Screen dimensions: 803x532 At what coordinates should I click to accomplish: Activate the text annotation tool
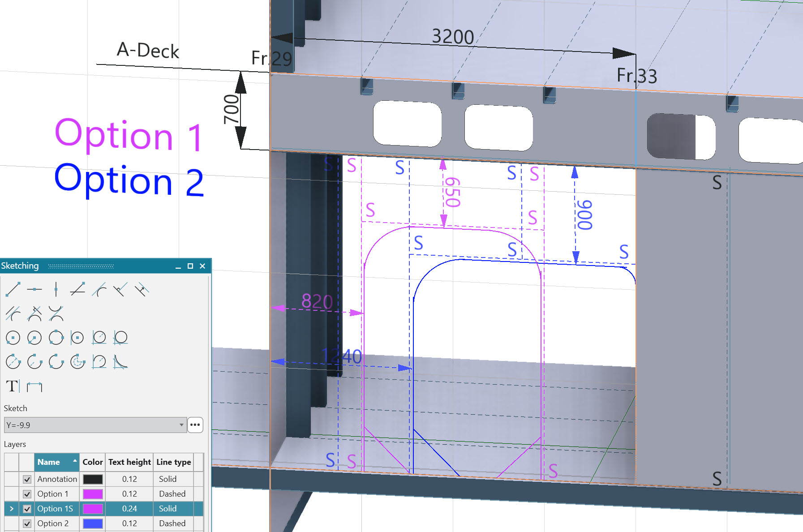(x=12, y=386)
